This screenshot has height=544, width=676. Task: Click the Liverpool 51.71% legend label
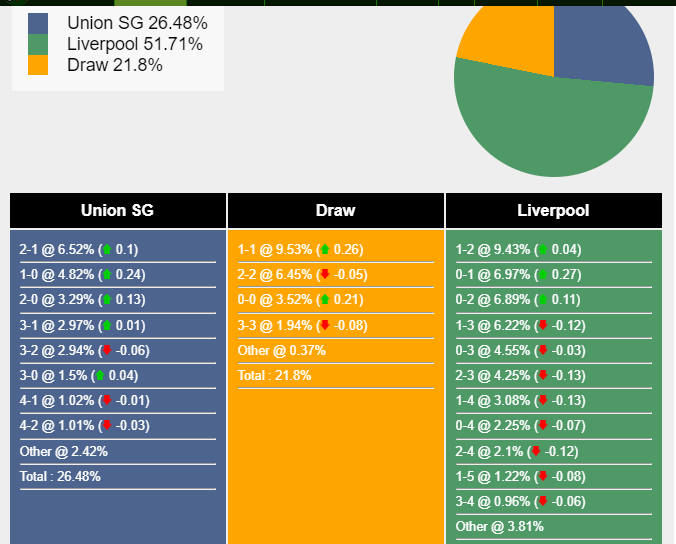(135, 44)
